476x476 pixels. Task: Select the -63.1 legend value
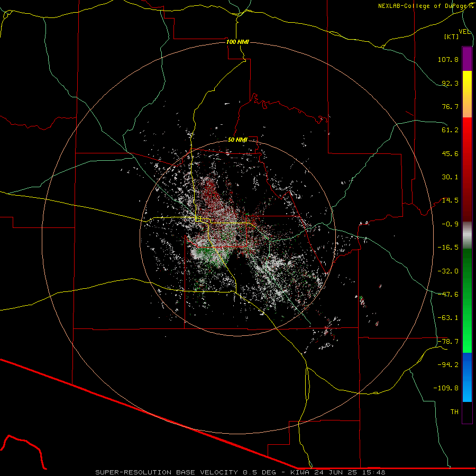coord(448,318)
